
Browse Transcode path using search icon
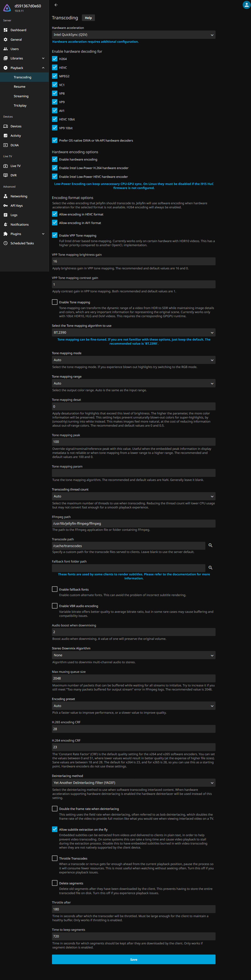[210, 546]
